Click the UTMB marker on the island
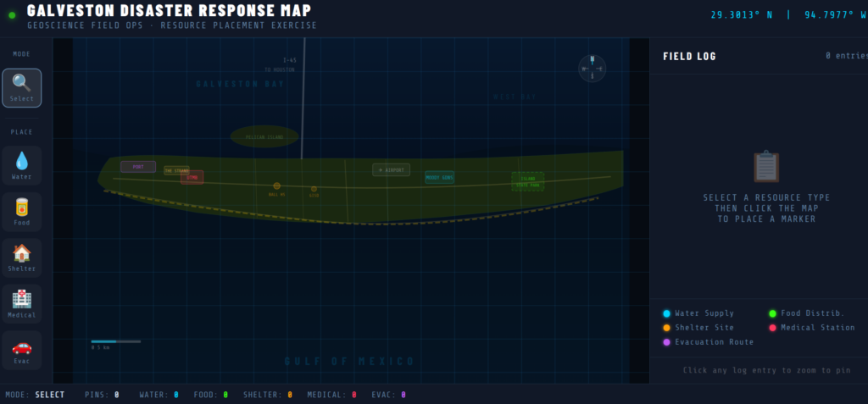The height and width of the screenshot is (404, 868). (x=192, y=177)
